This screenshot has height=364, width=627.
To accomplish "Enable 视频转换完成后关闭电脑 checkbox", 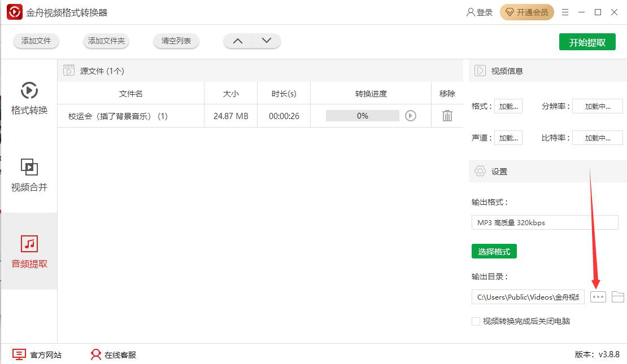I will 476,321.
